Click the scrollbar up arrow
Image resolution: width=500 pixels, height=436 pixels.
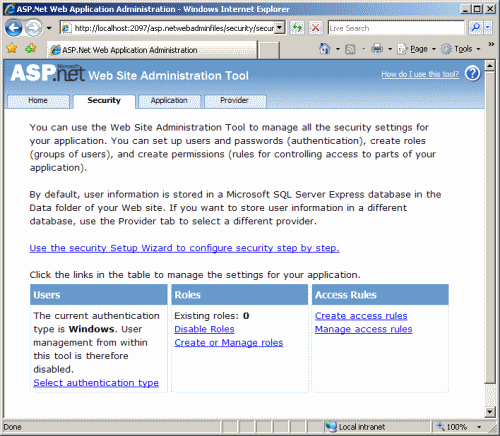click(489, 66)
